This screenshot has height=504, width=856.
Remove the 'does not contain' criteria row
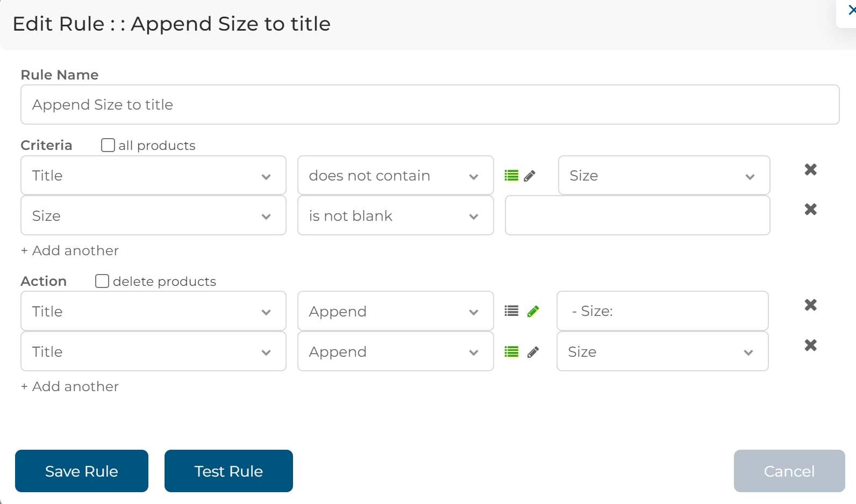click(810, 170)
